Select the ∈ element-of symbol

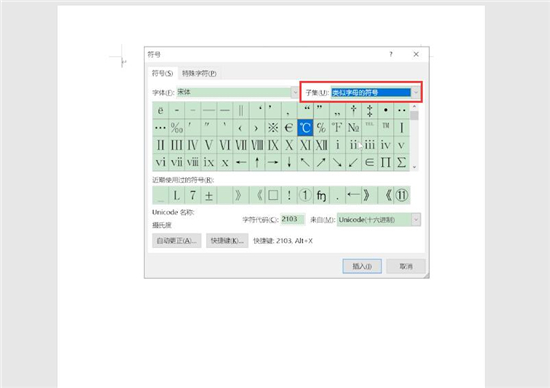(x=369, y=162)
